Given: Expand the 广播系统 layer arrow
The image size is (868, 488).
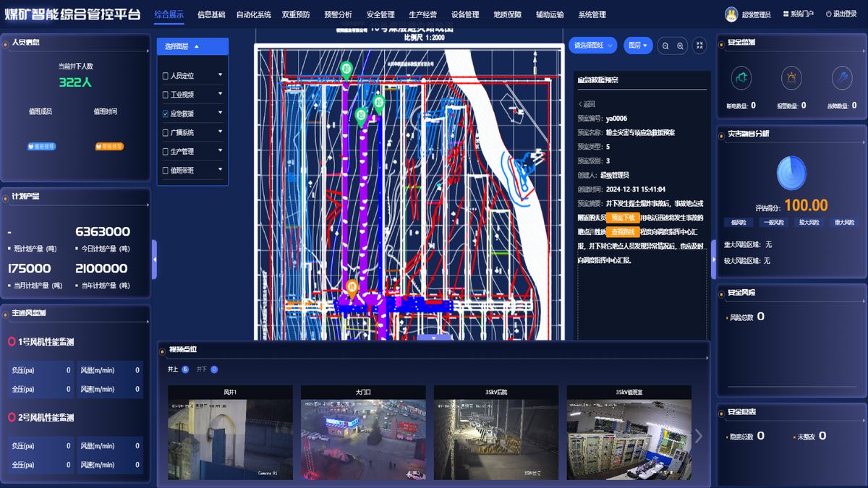Looking at the screenshot, I should pyautogui.click(x=220, y=132).
